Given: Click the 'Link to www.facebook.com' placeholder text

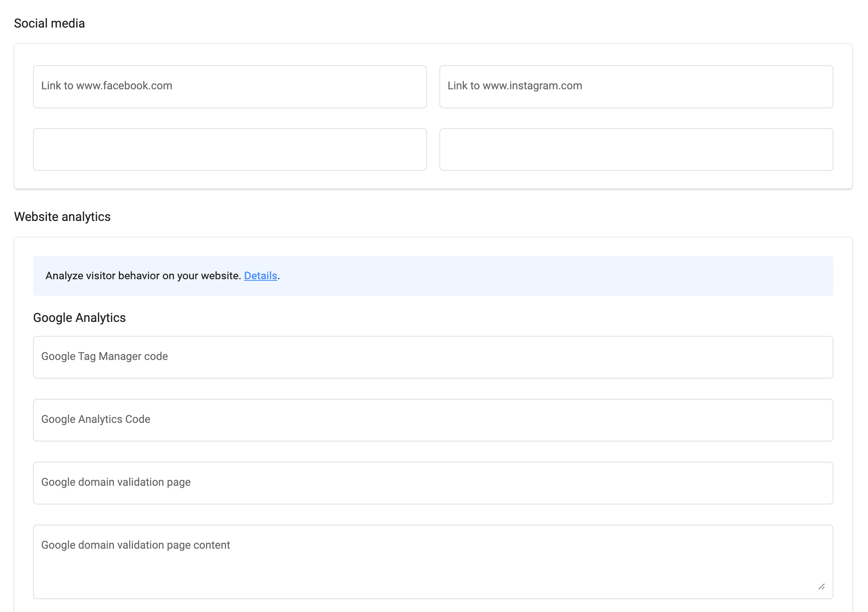Looking at the screenshot, I should tap(106, 85).
